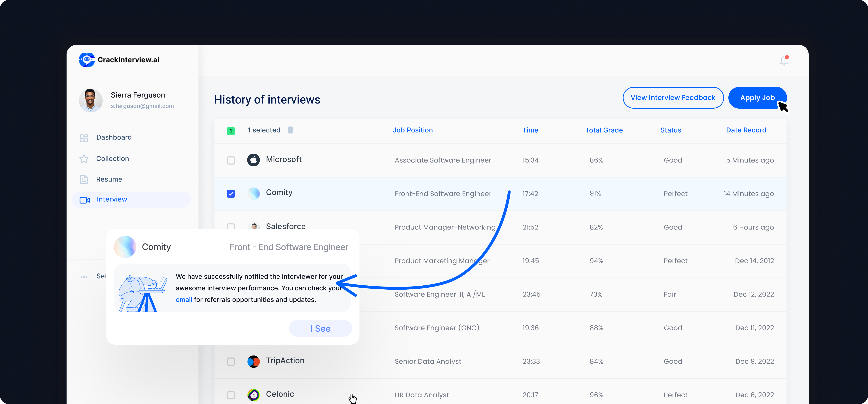Click the three-dots settings icon
This screenshot has width=868, height=404.
point(84,277)
